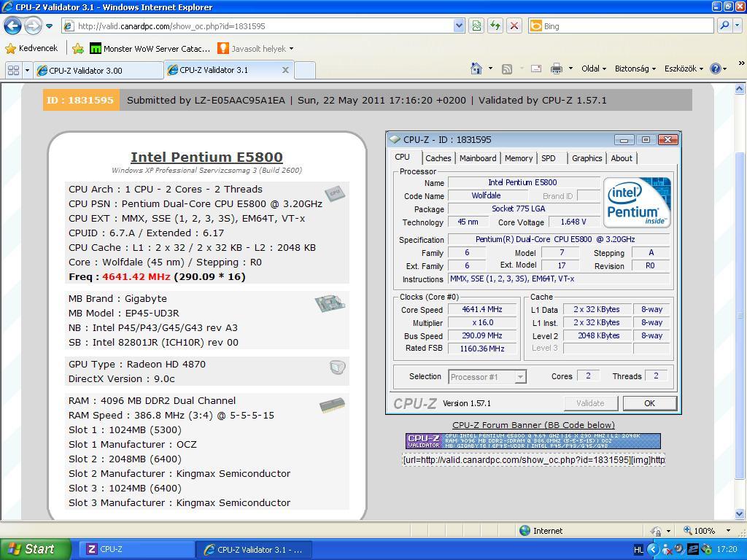Click the blue Help question-mark icon

[x=716, y=69]
